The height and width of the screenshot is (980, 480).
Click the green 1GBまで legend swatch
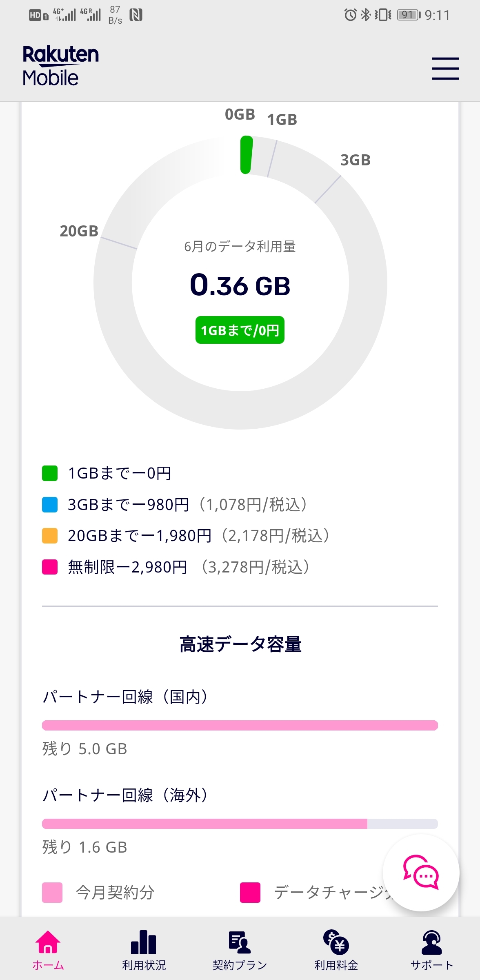tap(50, 473)
